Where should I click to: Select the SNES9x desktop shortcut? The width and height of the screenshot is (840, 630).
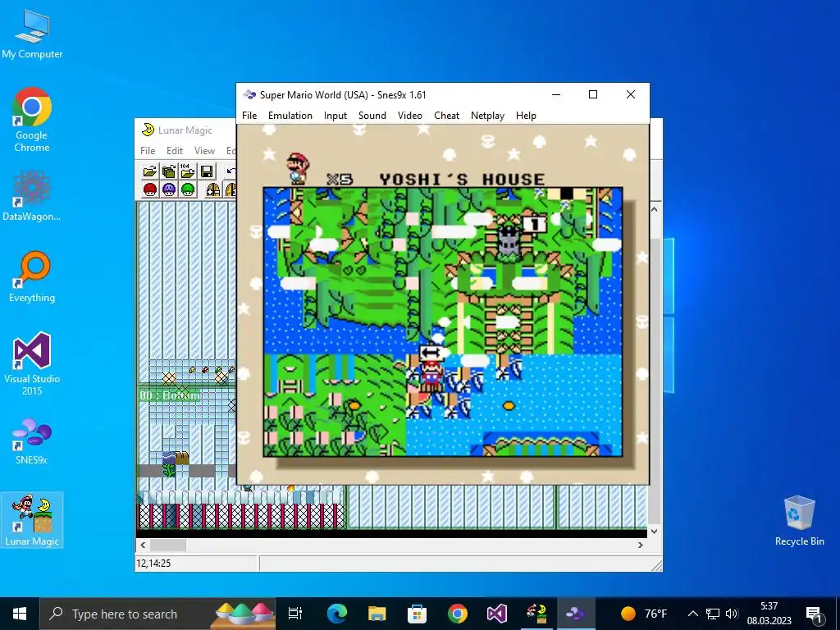[32, 441]
